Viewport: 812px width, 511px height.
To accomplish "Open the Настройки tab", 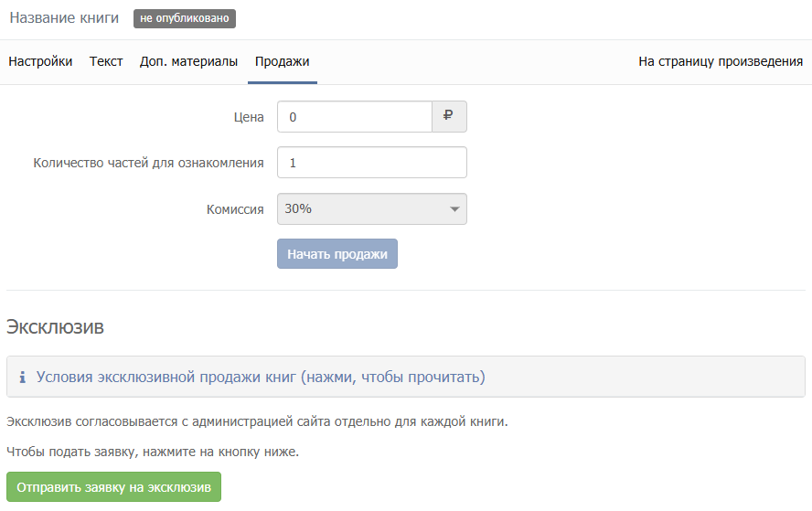I will click(40, 61).
